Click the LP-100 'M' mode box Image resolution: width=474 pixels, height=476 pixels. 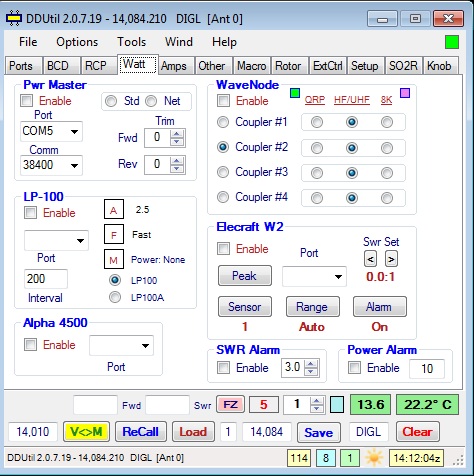coord(114,259)
